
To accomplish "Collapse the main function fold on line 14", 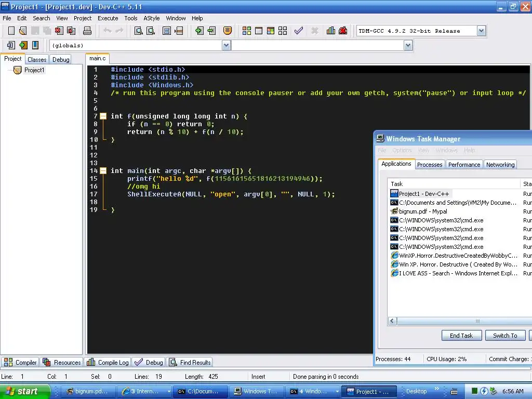I will [x=103, y=170].
